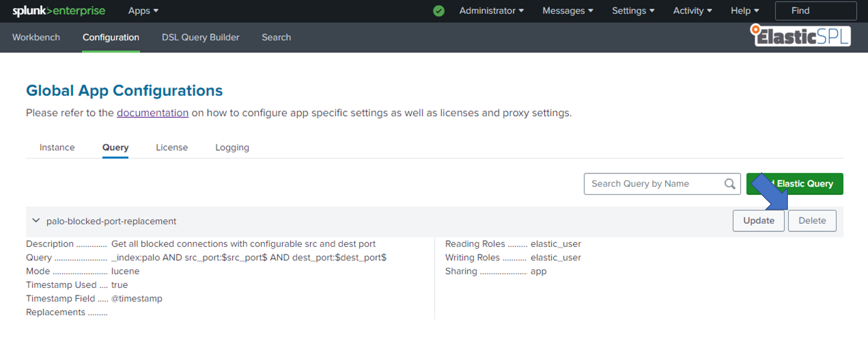Screen dimensions: 868x348
Task: Open the Settings dropdown menu
Action: pyautogui.click(x=633, y=11)
